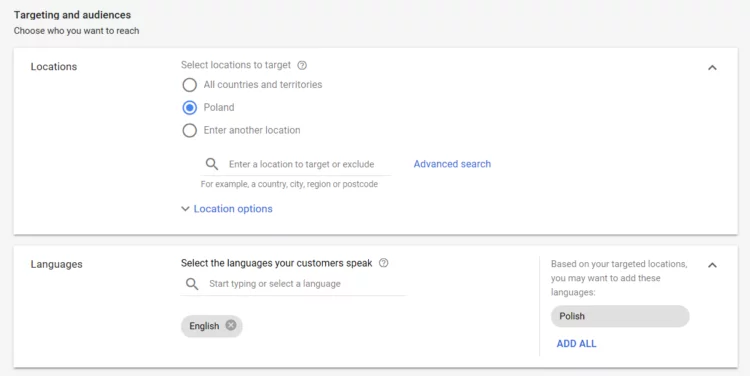Click the Targeting and audiences heading
The height and width of the screenshot is (376, 750).
point(72,15)
